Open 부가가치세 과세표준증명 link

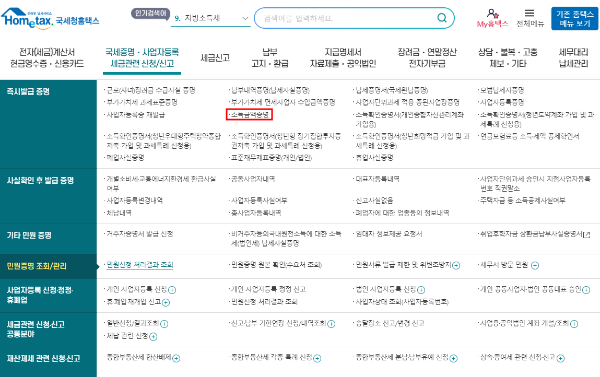click(x=142, y=102)
